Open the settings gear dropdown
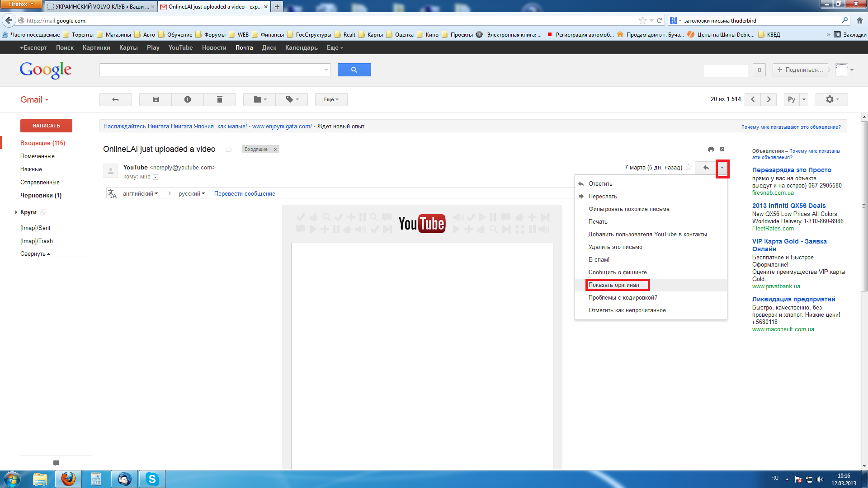The width and height of the screenshot is (868, 488). [831, 99]
